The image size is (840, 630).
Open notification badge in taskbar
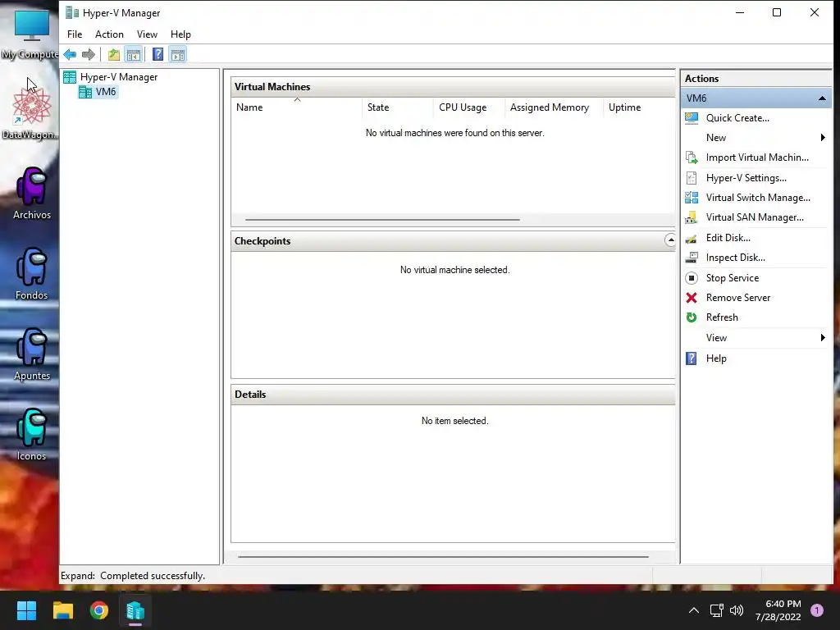coord(817,610)
